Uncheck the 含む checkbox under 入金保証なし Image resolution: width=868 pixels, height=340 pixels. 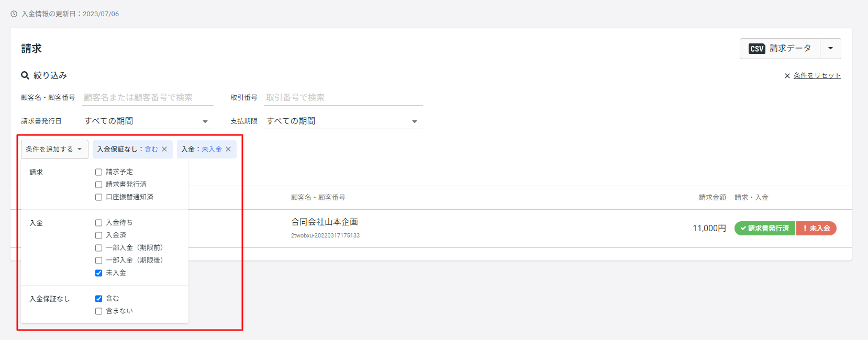(x=98, y=299)
